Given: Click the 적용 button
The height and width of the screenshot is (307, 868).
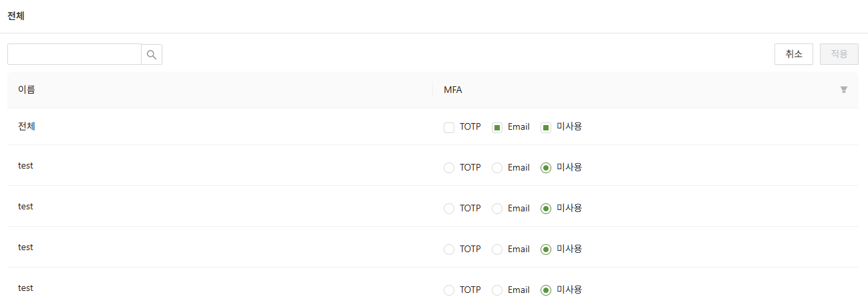Looking at the screenshot, I should 839,54.
